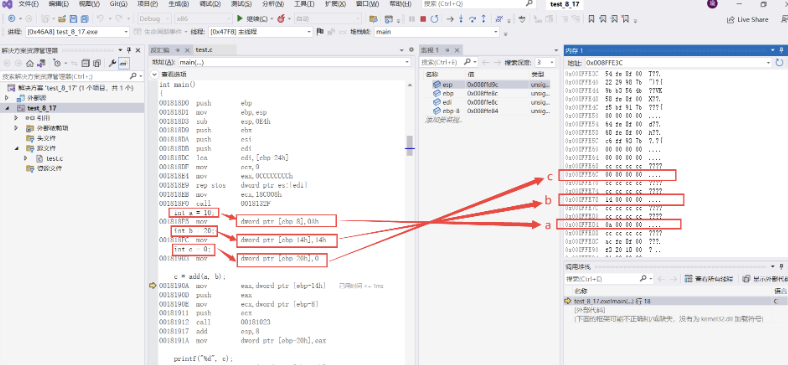Click the Collapse All icon in Solution Explorer
Image resolution: width=788 pixels, height=365 pixels.
pos(85,63)
